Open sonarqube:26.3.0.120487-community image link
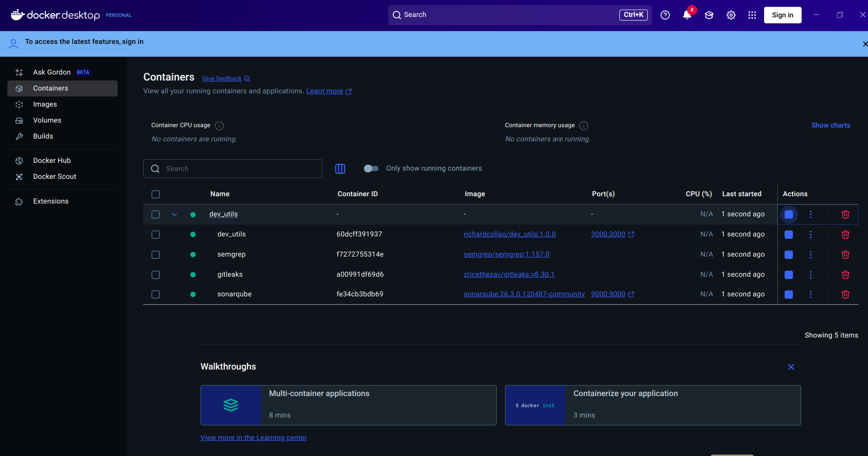Image resolution: width=868 pixels, height=456 pixels. [524, 294]
